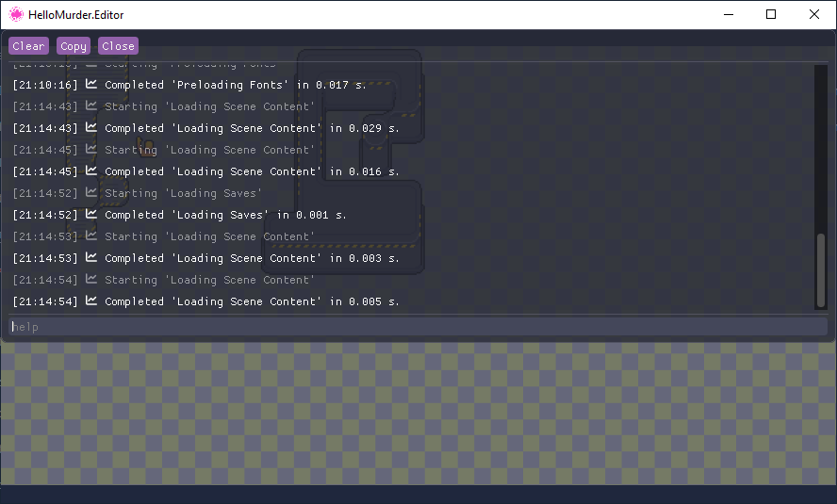Click the [21:14:43] Starting 'Loading Scene Content' line
Viewport: 837px width, 504px height.
[209, 106]
